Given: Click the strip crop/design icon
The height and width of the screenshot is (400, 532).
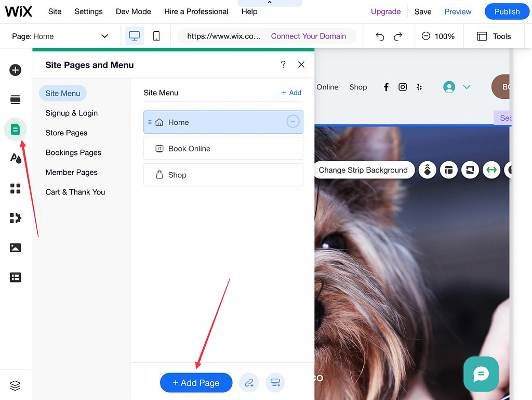Looking at the screenshot, I should tap(470, 170).
